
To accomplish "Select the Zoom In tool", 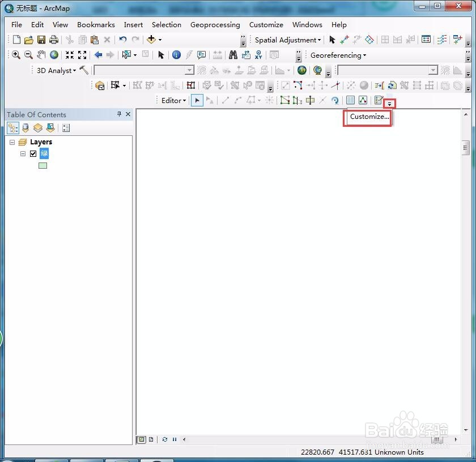I will click(16, 55).
